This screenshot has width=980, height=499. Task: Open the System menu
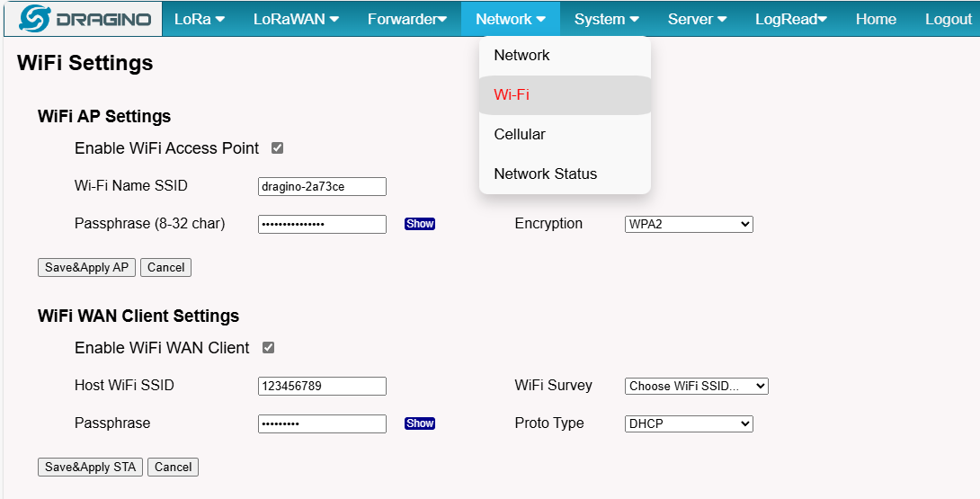(606, 20)
